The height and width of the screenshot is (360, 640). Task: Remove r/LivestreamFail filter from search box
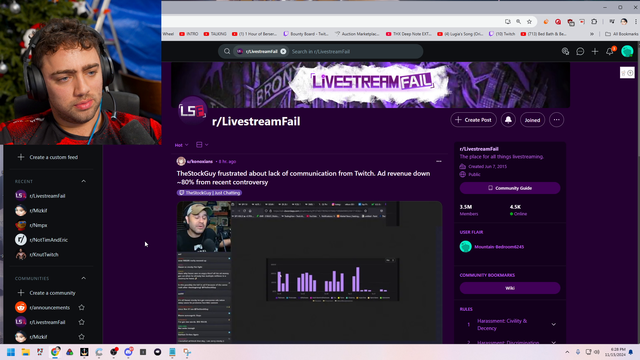pyautogui.click(x=283, y=51)
